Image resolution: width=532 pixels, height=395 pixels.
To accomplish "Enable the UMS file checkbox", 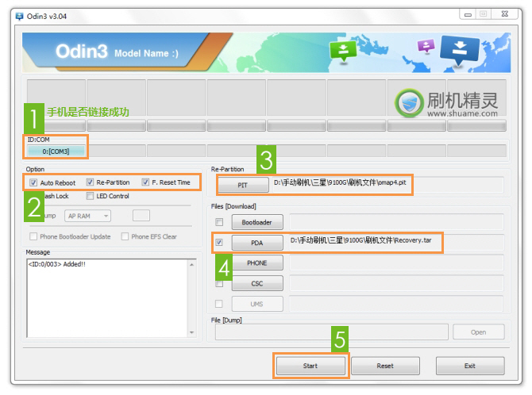I will tap(219, 304).
